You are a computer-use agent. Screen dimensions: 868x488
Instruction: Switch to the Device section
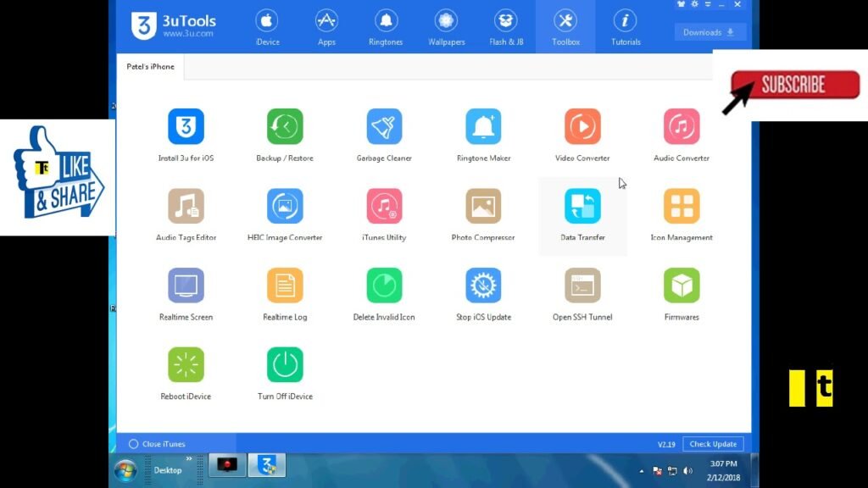coord(267,27)
